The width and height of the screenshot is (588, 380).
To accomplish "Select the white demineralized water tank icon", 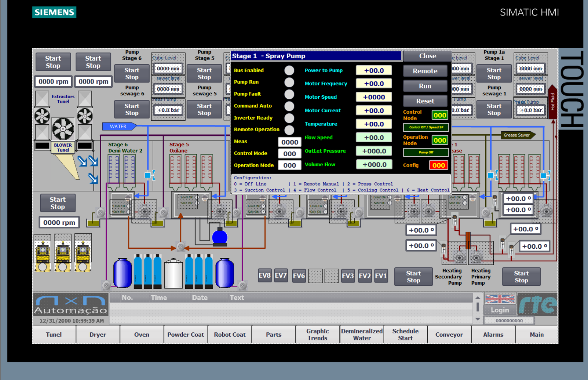I will click(x=174, y=273).
